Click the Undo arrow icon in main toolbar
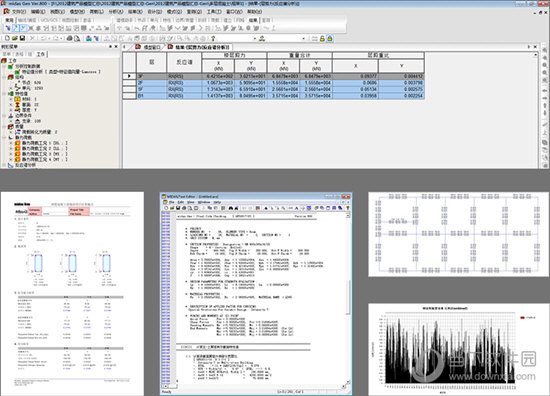This screenshot has width=550, height=396. click(x=44, y=38)
